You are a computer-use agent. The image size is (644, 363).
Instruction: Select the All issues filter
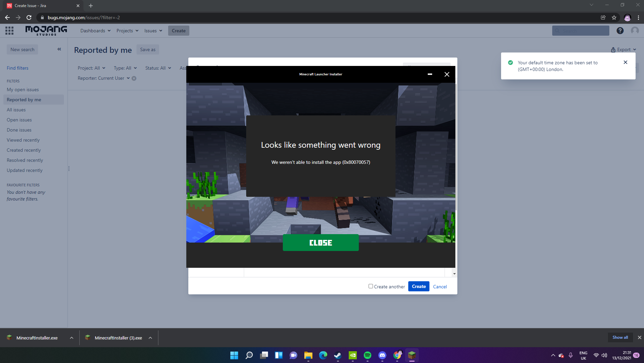point(16,110)
